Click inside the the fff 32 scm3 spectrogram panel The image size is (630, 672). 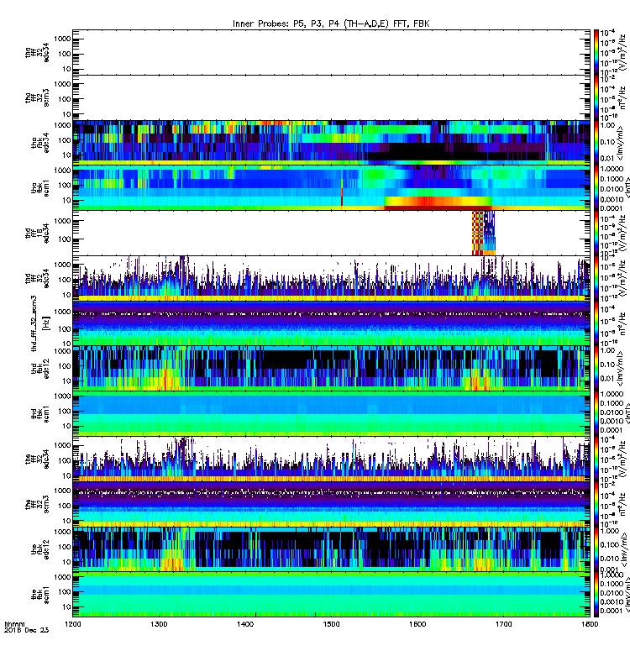[331, 505]
